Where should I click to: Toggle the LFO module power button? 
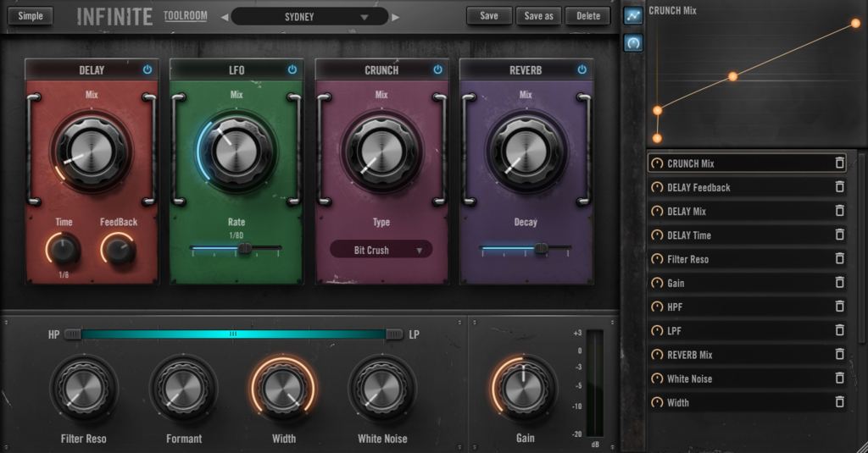pos(292,69)
